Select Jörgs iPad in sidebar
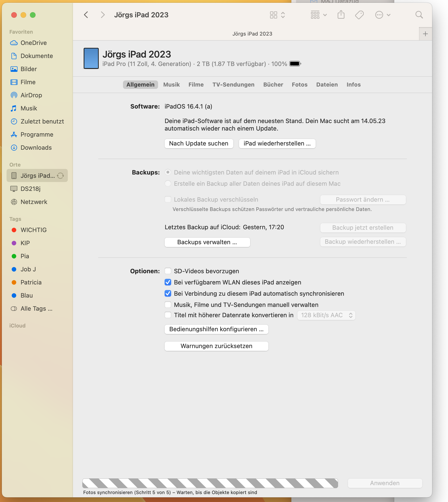The height and width of the screenshot is (502, 448). (x=37, y=175)
